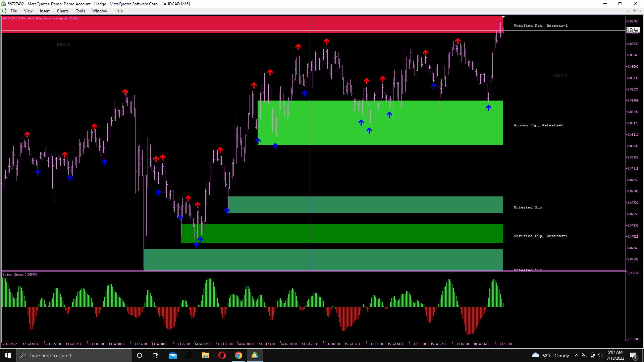Open the notification center icon
Viewport: 644px width, 362px height.
pyautogui.click(x=633, y=355)
